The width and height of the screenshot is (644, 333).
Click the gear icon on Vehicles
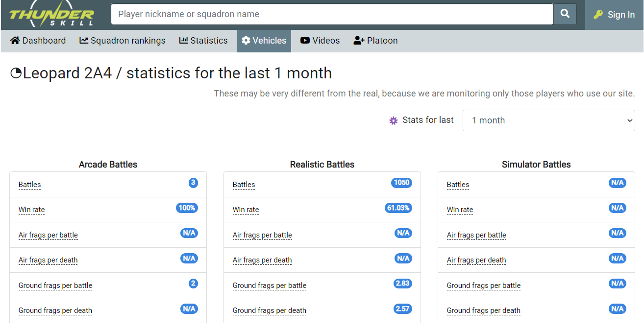(246, 41)
